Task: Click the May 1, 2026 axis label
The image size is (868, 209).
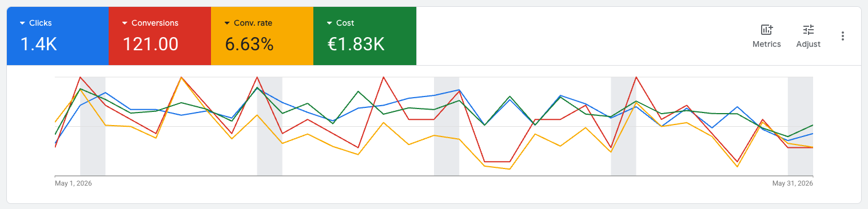Action: click(x=73, y=183)
